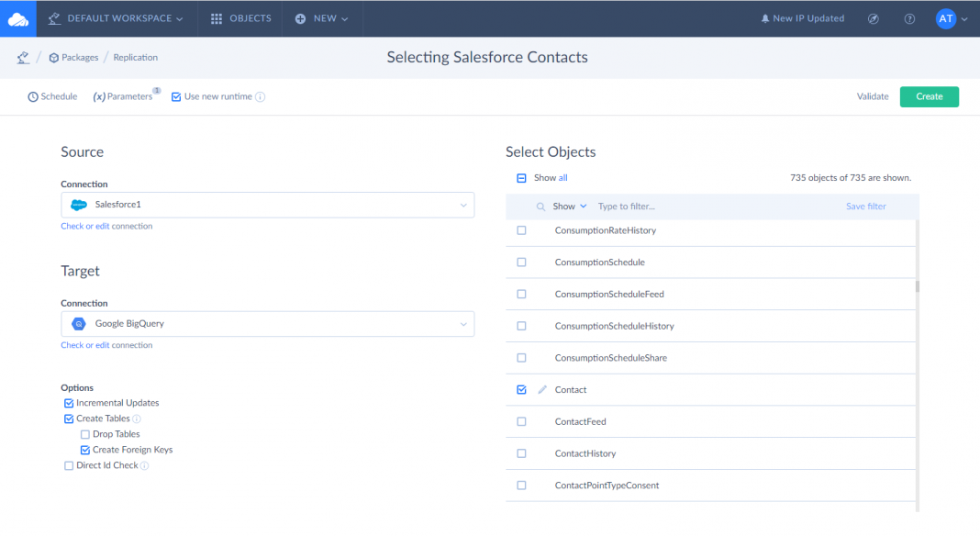Click the object list vertical scrollbar
The image size is (980, 536).
[917, 286]
